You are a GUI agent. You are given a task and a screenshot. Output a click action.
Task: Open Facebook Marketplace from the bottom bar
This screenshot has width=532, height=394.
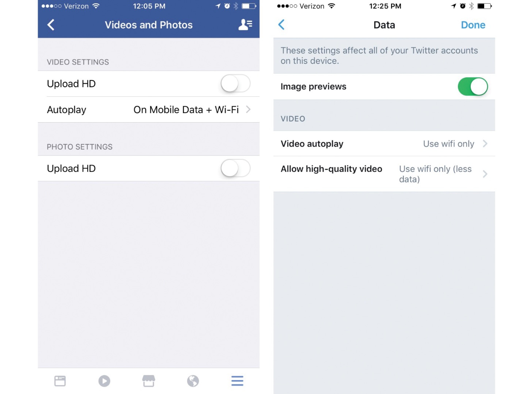point(149,381)
